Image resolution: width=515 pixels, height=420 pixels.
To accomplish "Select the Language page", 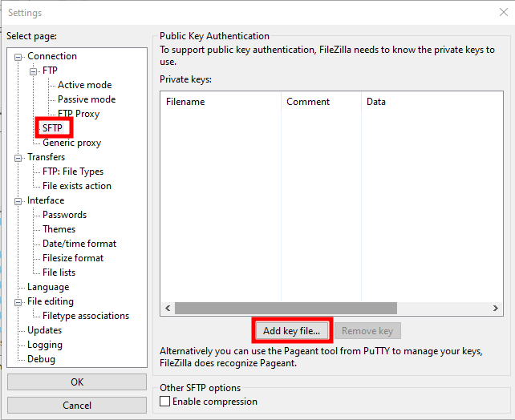I will tap(48, 287).
